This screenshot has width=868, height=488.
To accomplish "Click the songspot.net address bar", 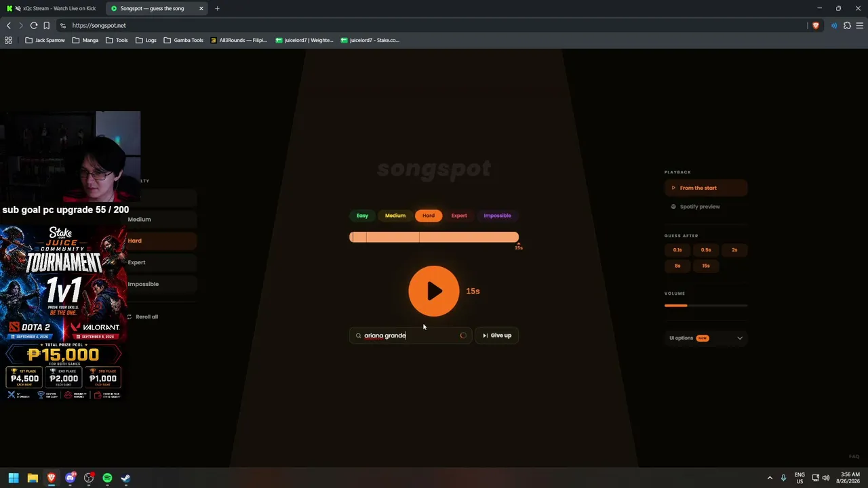I will pyautogui.click(x=434, y=25).
